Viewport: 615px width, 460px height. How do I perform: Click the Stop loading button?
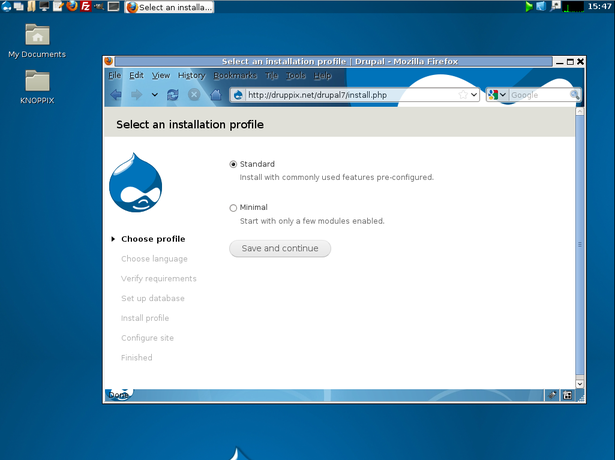(194, 95)
